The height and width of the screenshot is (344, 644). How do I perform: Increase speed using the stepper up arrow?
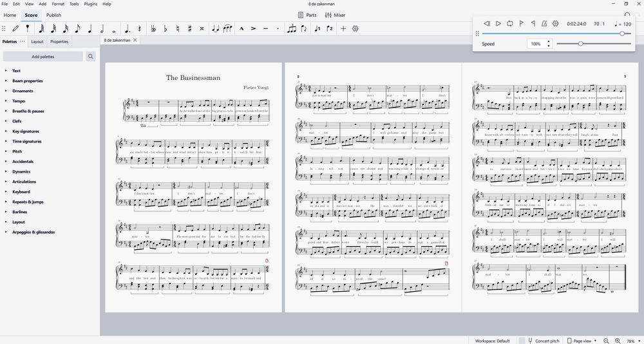pos(549,41)
